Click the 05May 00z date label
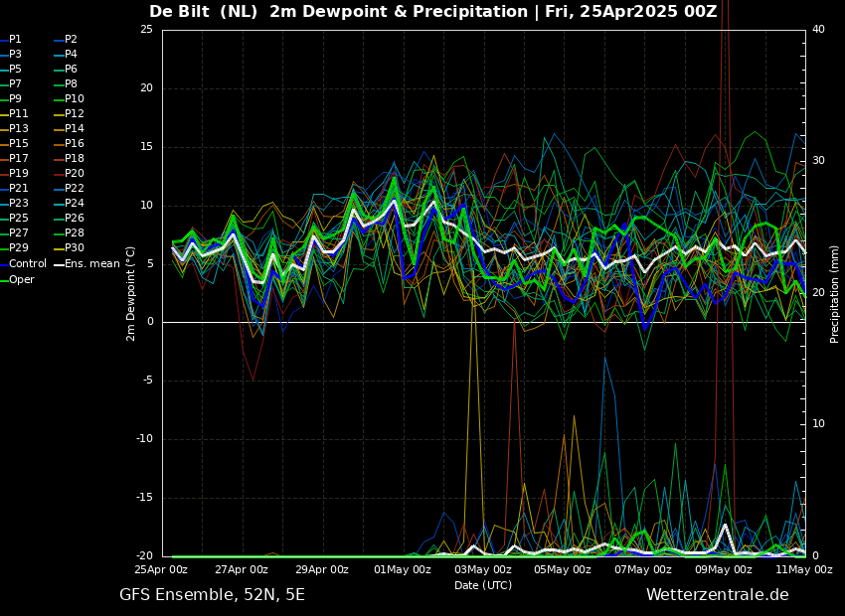Screen dimensions: 845x616 pyautogui.click(x=563, y=569)
